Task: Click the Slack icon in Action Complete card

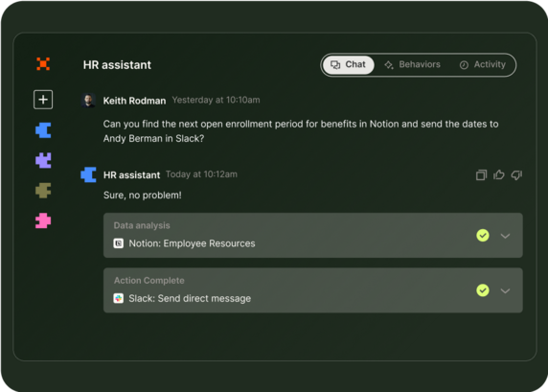Action: tap(119, 298)
